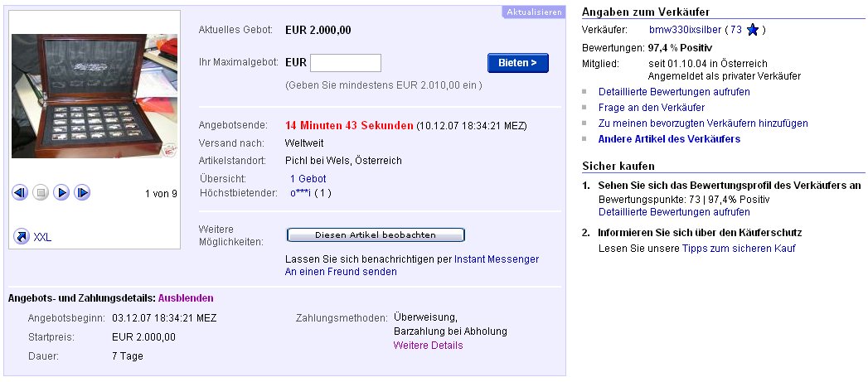Click the blue feedback star icon
This screenshot has width=868, height=382.
752,30
